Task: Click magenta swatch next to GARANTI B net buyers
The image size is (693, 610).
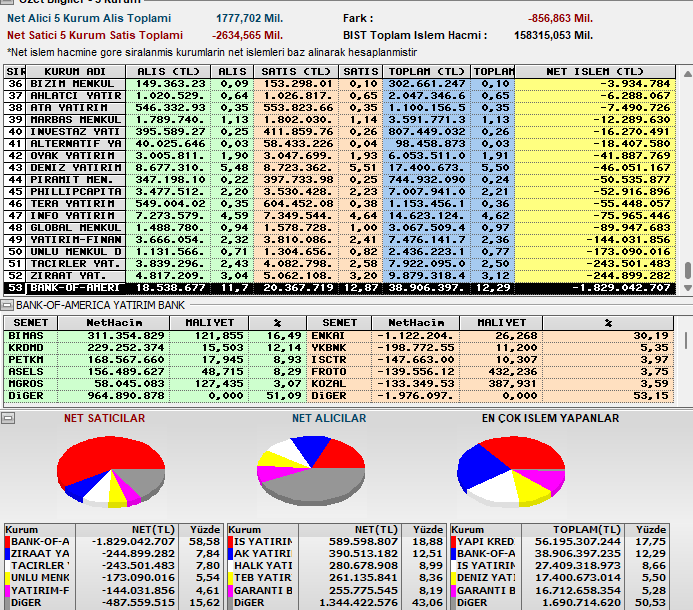Action: tap(230, 591)
